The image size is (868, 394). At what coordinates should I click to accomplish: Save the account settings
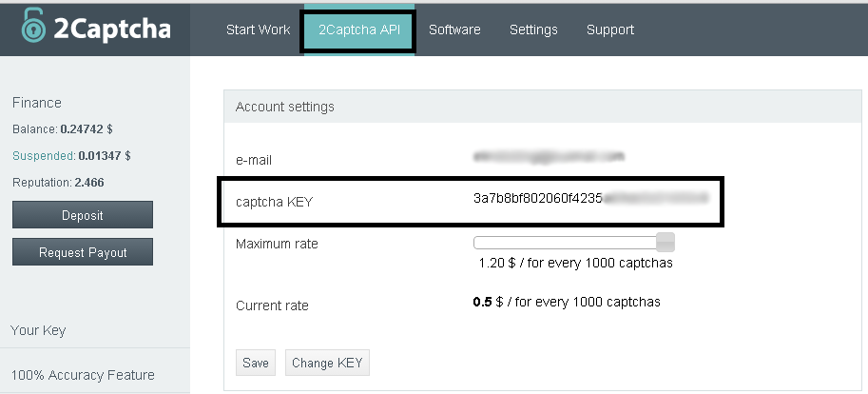tap(256, 363)
